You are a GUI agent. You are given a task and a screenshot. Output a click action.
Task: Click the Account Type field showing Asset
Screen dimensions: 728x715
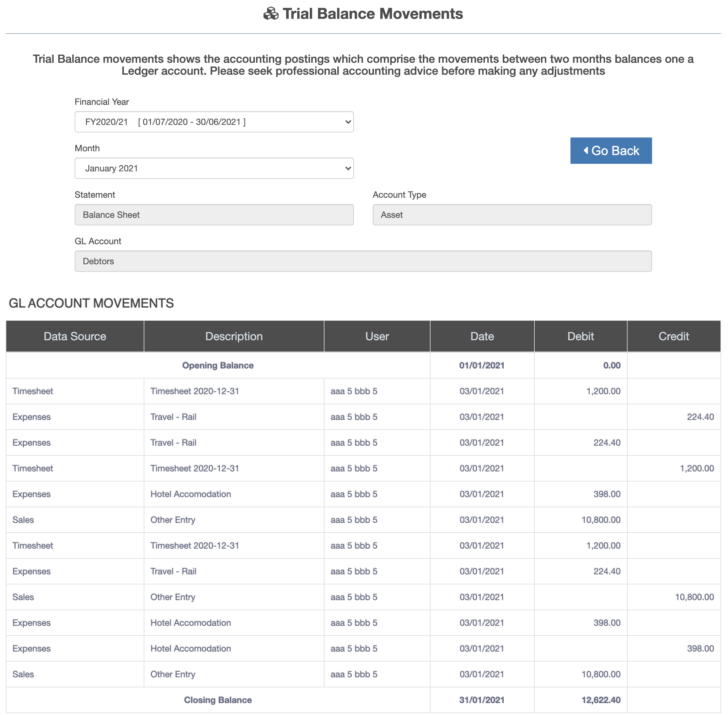click(x=512, y=215)
